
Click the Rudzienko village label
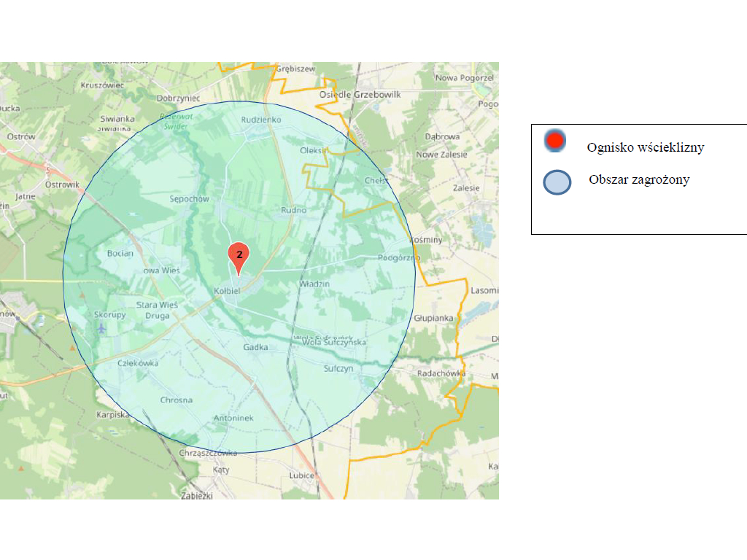click(x=260, y=120)
